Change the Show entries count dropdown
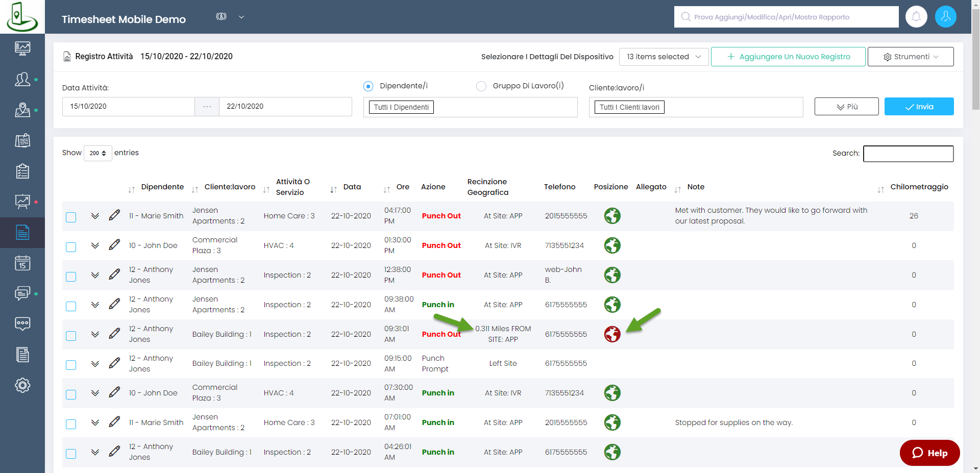The height and width of the screenshot is (473, 980). point(97,153)
